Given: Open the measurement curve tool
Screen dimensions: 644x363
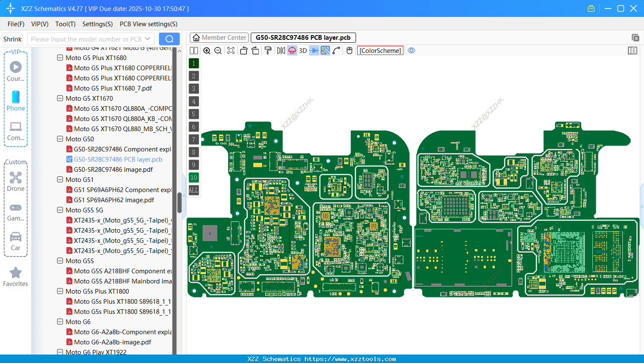Looking at the screenshot, I should point(337,50).
